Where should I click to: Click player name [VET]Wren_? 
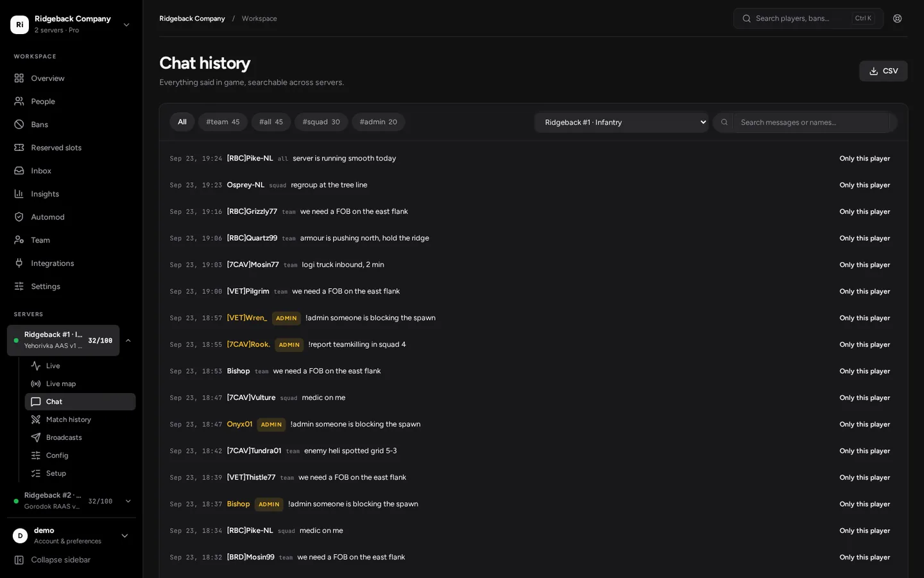247,318
